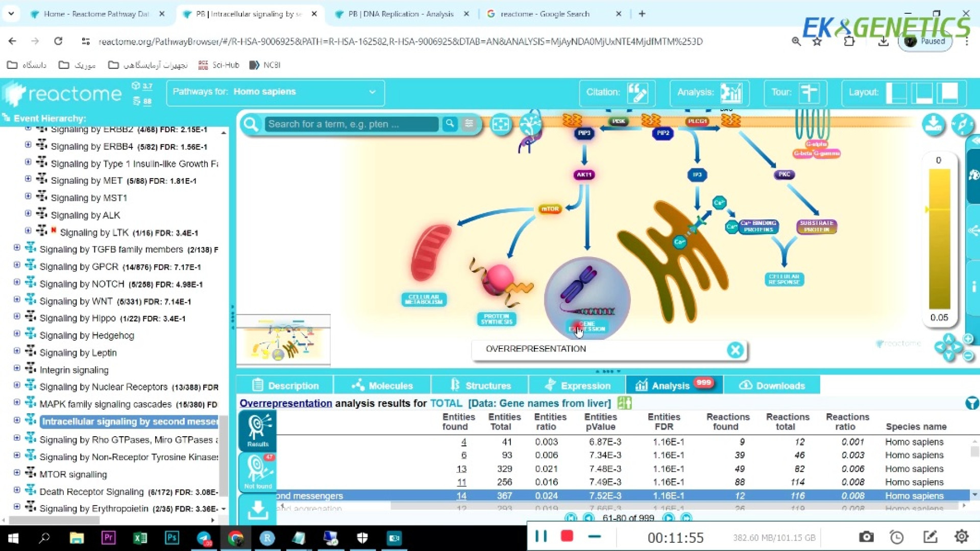Click the diagram search term field
Screen dimensions: 980x551
click(351, 124)
